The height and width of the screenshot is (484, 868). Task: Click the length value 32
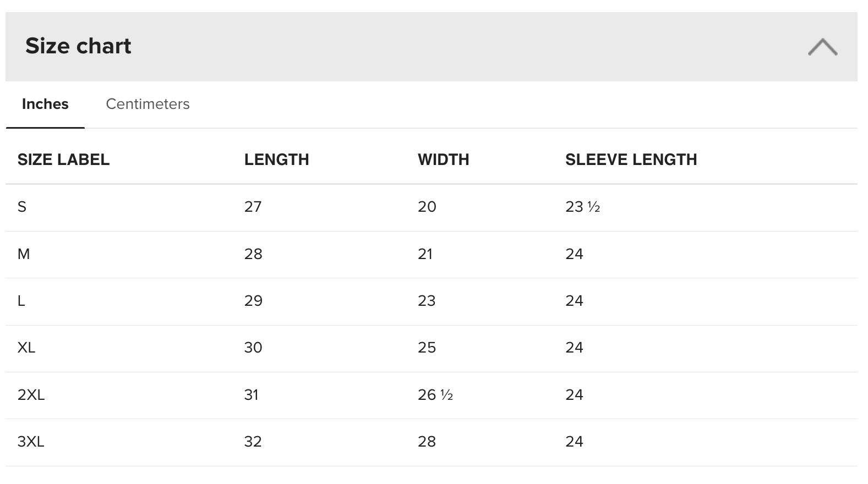point(253,442)
